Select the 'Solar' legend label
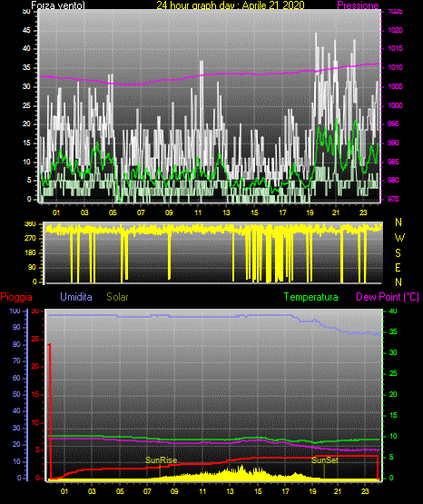 coord(118,297)
